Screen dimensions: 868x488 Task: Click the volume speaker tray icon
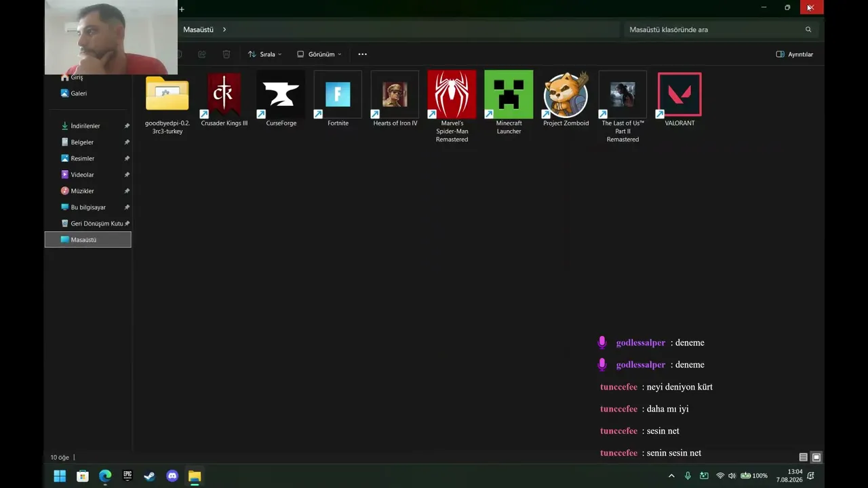coord(732,476)
